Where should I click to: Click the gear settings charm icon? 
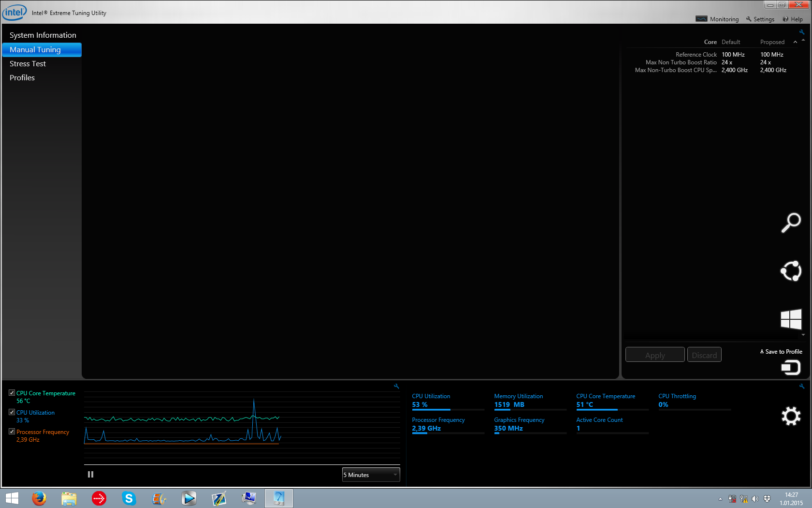coord(791,416)
